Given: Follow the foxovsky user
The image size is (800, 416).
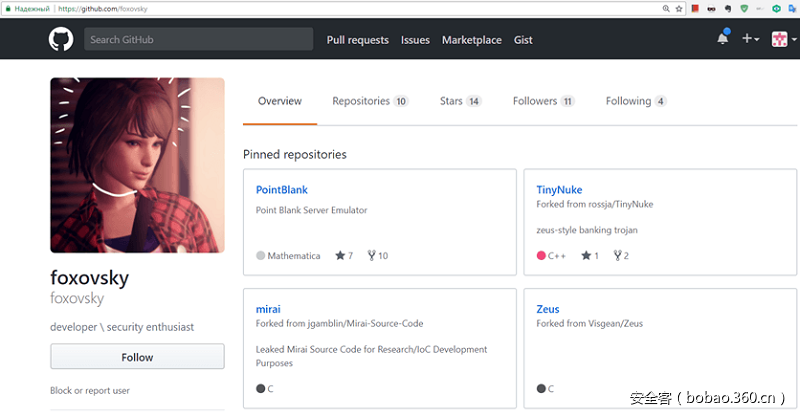Looking at the screenshot, I should tap(137, 357).
